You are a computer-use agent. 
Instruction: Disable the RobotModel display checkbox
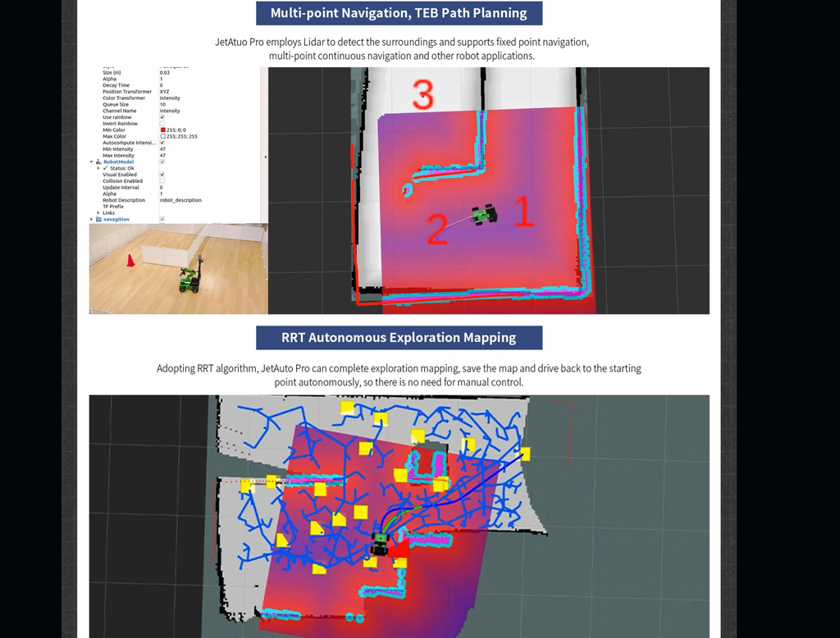(162, 162)
